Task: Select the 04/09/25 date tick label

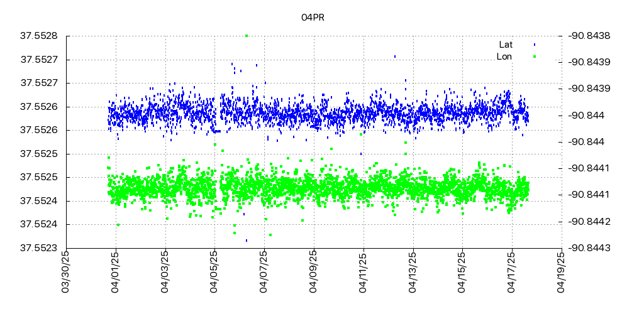Action: pyautogui.click(x=314, y=271)
